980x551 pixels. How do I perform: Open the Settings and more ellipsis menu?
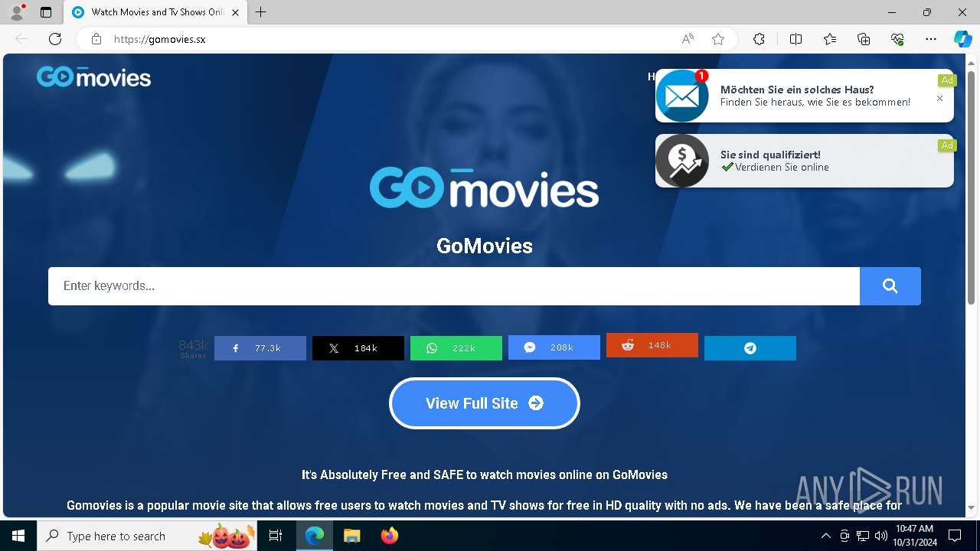(931, 39)
